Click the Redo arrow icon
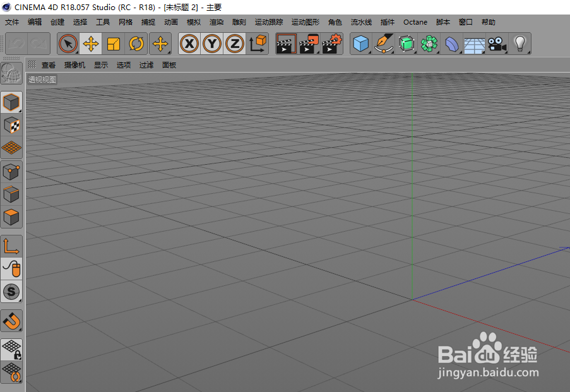Screen dimensions: 570x392 tap(39, 44)
